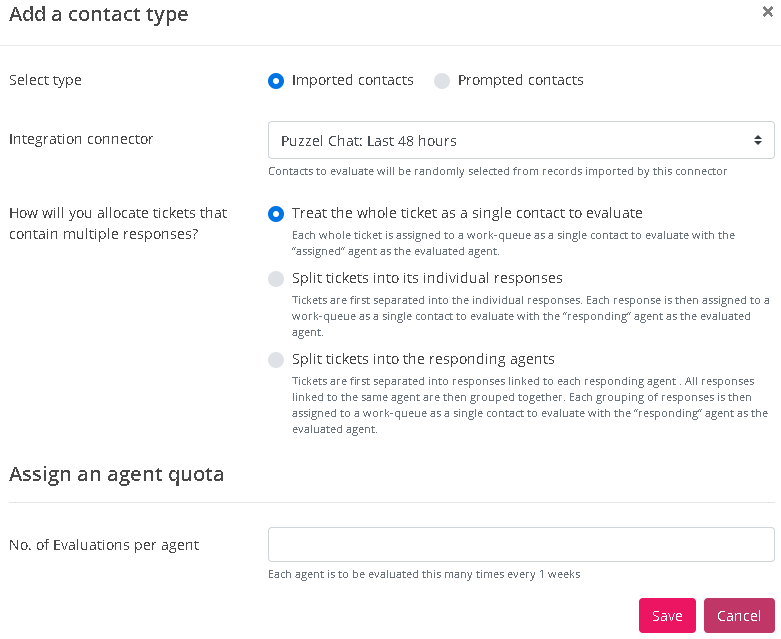Click the No. of Evaluations per agent field
This screenshot has height=639, width=781.
(x=521, y=545)
